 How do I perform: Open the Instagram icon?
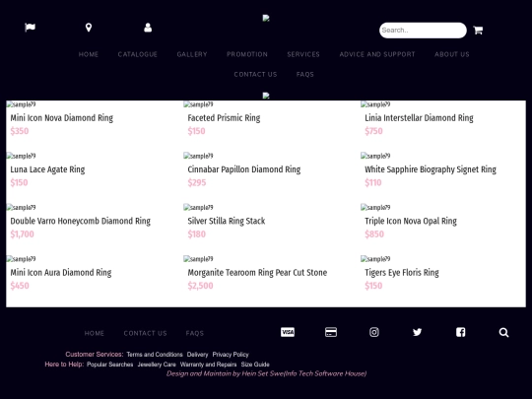[374, 332]
